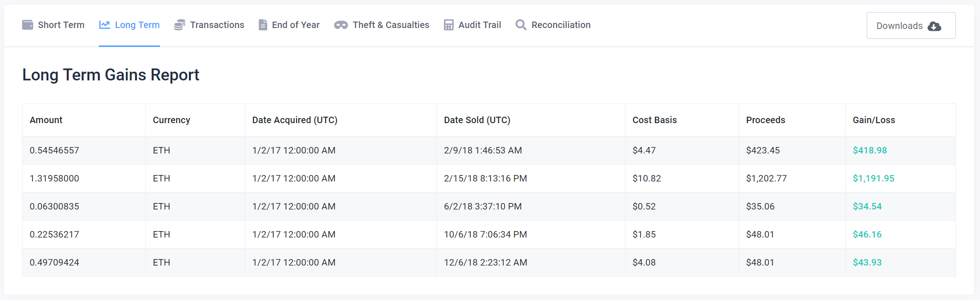Click the Downloads cloud icon
This screenshot has width=980, height=300.
(934, 26)
